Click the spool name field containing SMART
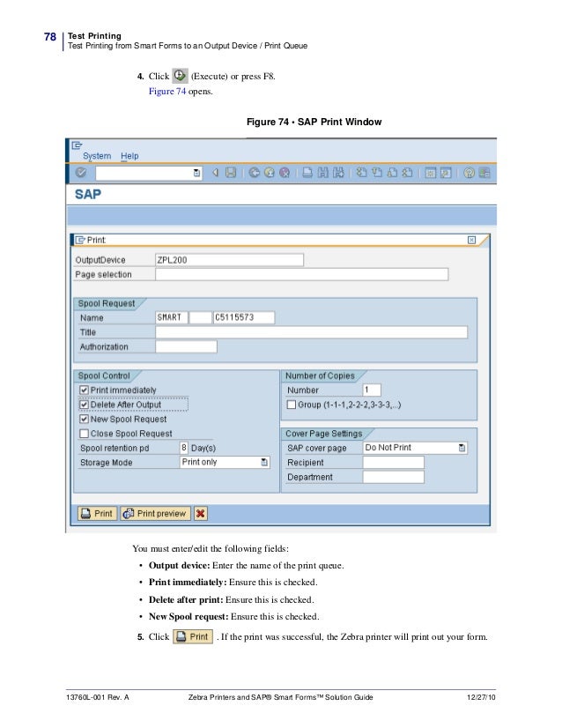The width and height of the screenshot is (562, 728). (x=172, y=317)
